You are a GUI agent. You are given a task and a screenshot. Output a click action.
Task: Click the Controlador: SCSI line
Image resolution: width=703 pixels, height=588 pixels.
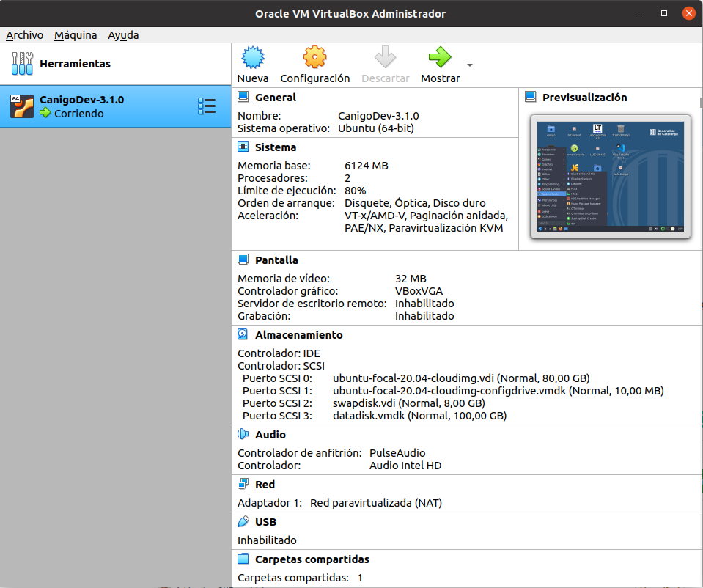point(281,366)
